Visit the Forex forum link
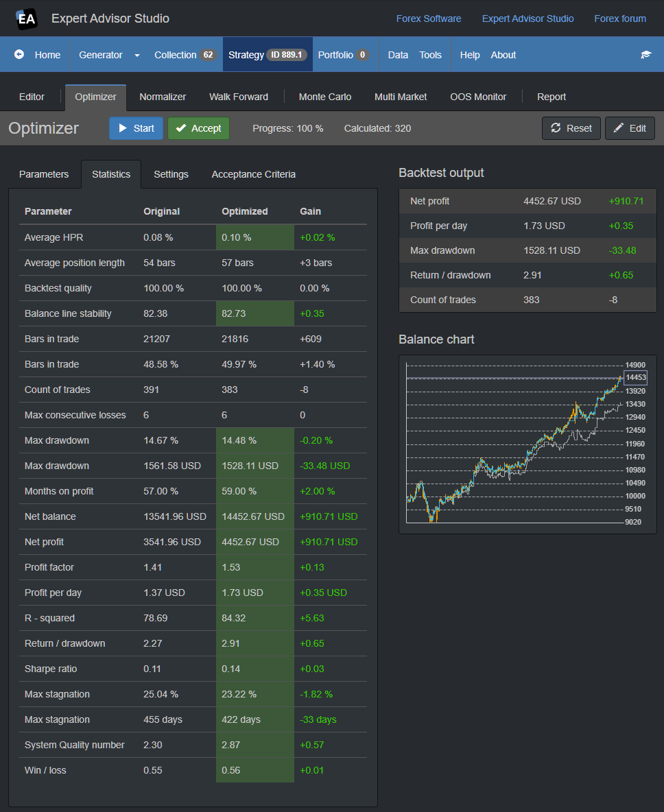Screen dimensions: 664x812 [620, 19]
